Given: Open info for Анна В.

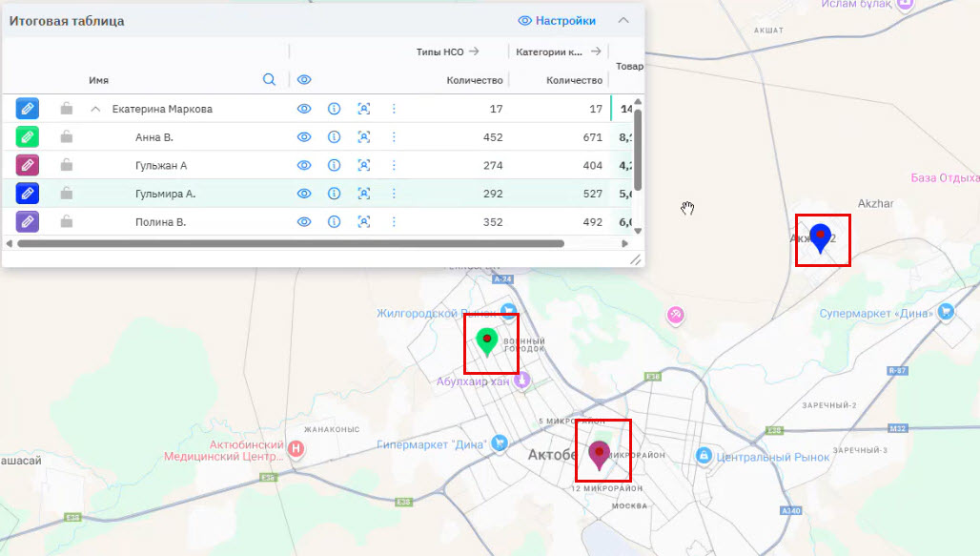Looking at the screenshot, I should click(x=334, y=137).
